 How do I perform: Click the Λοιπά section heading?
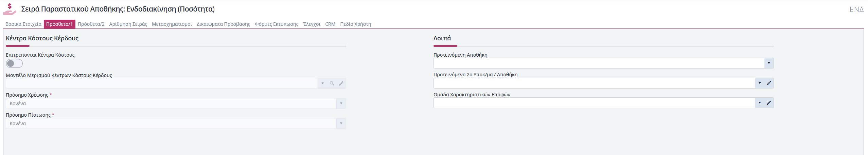(442, 38)
